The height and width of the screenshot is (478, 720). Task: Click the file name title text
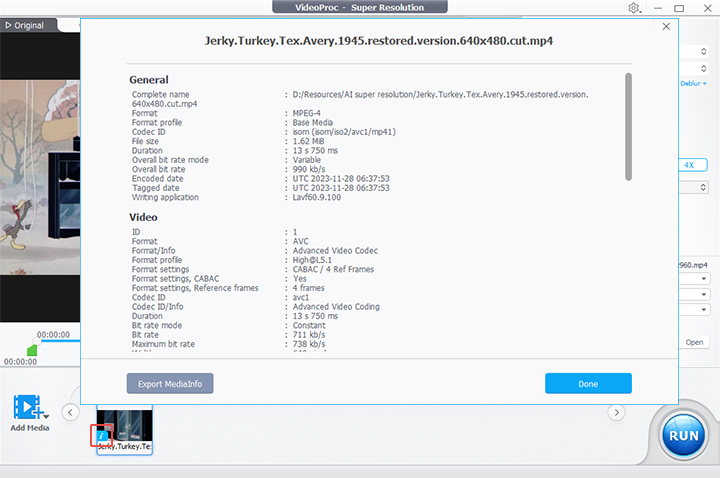click(x=379, y=41)
